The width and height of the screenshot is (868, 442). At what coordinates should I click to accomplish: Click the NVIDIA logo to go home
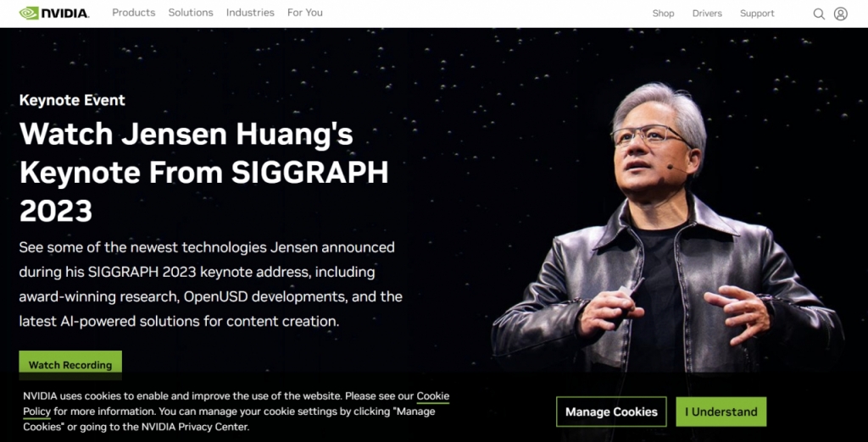pos(53,13)
